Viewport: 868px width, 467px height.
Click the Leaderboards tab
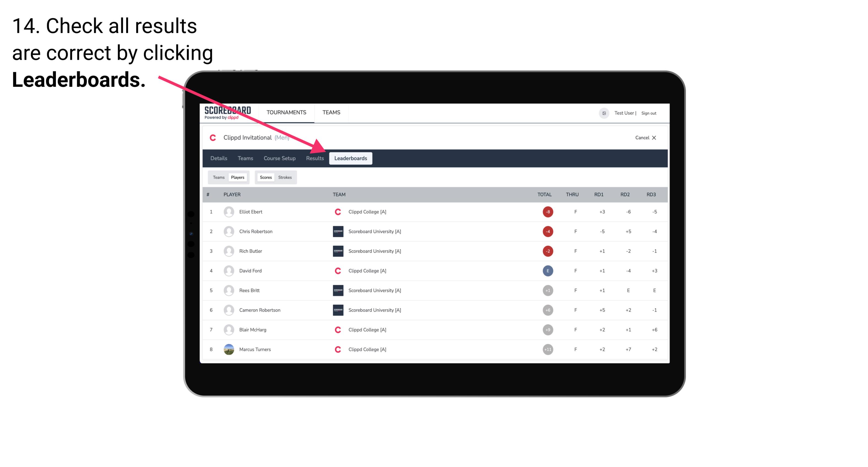tap(351, 159)
